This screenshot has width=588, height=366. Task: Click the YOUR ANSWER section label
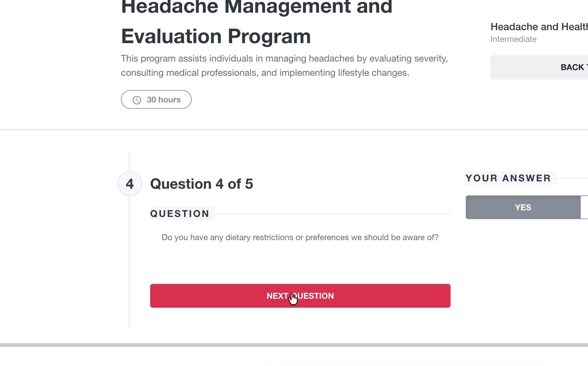pyautogui.click(x=510, y=178)
